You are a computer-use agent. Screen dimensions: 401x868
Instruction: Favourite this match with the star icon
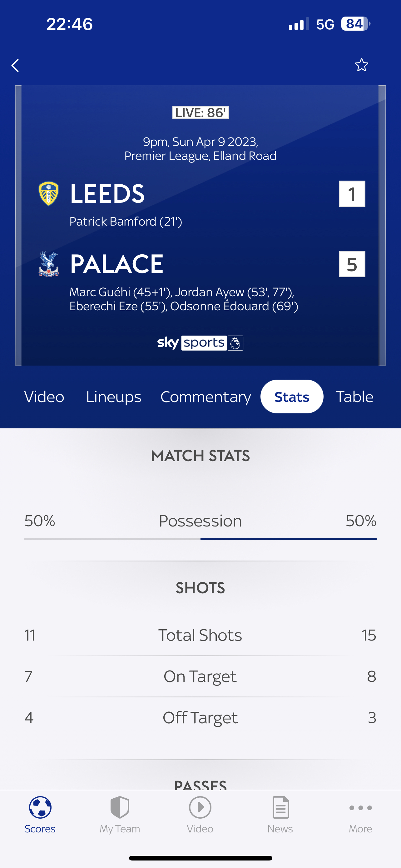click(x=361, y=65)
